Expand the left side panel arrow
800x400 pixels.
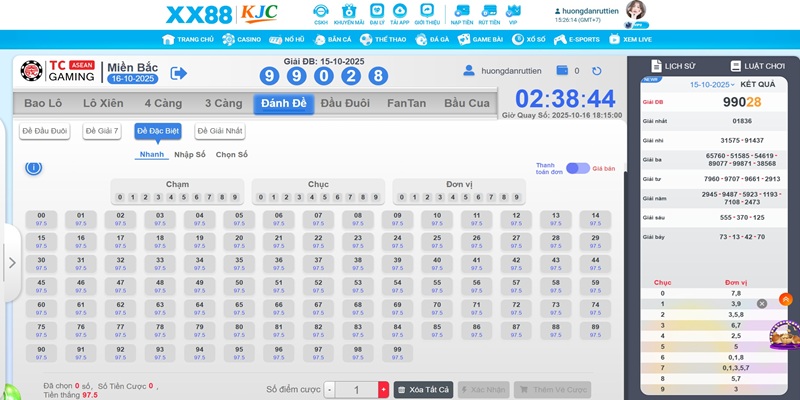12,263
